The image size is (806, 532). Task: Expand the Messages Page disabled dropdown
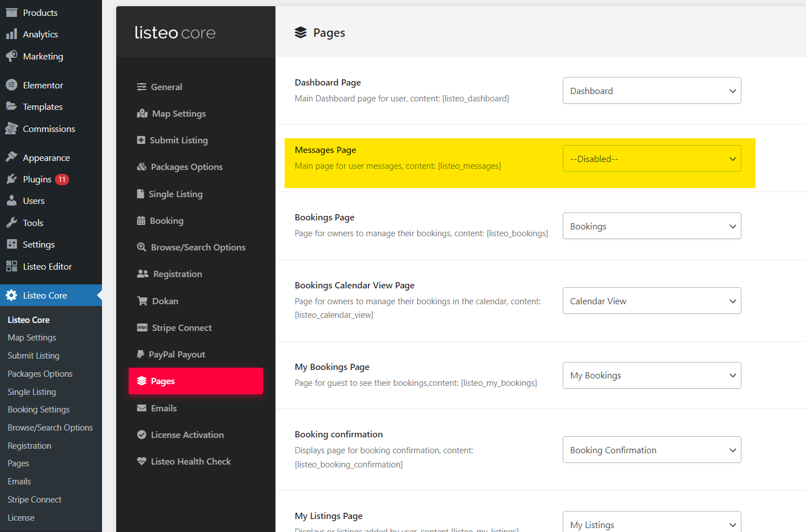[x=651, y=159]
